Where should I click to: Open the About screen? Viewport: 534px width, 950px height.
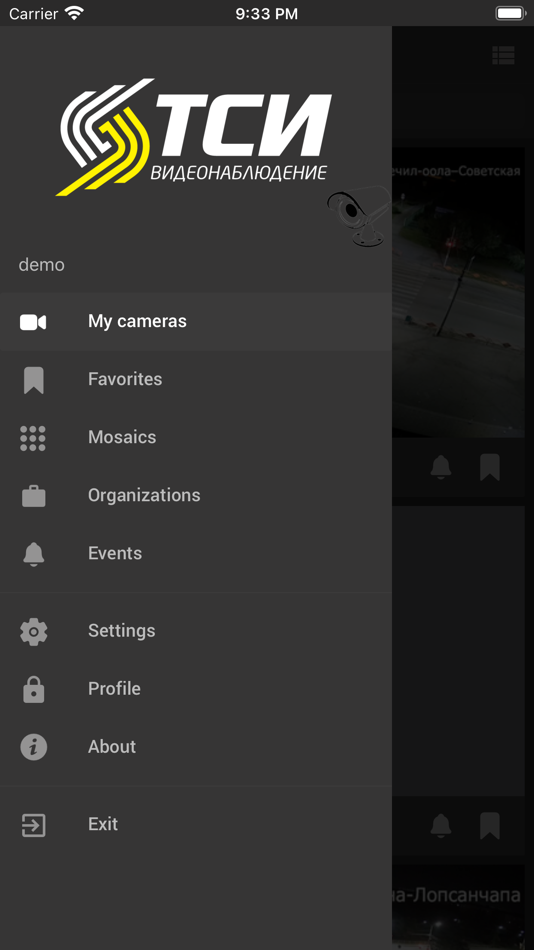click(196, 748)
